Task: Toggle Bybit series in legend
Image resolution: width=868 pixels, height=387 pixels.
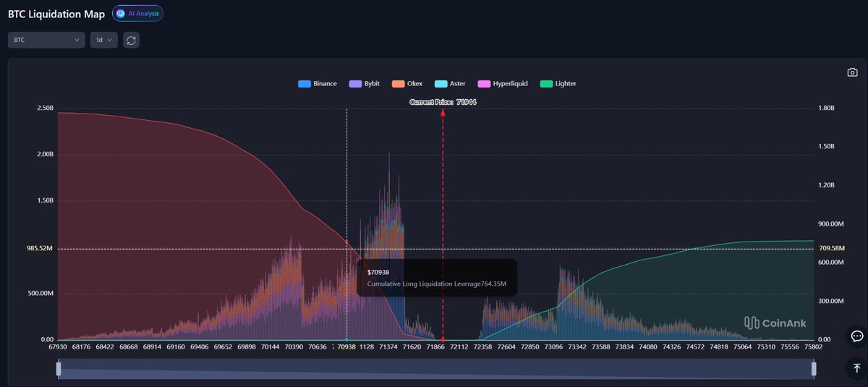Action: [365, 84]
